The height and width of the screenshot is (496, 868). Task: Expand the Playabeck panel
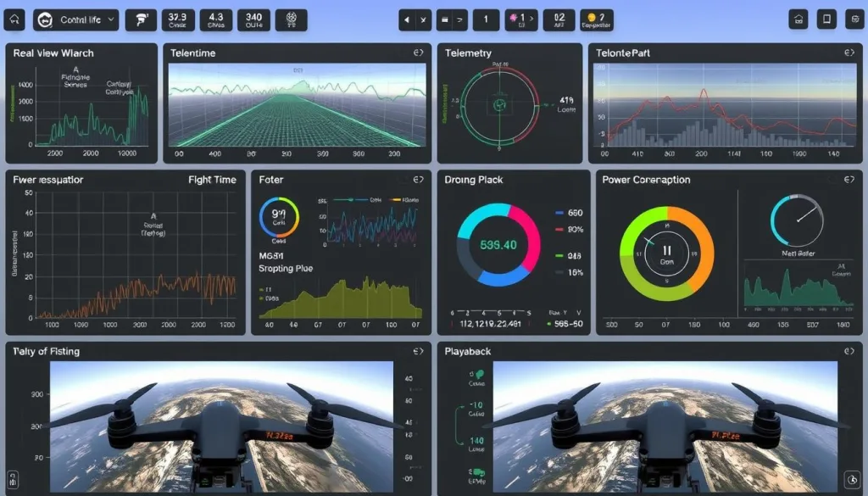click(849, 351)
